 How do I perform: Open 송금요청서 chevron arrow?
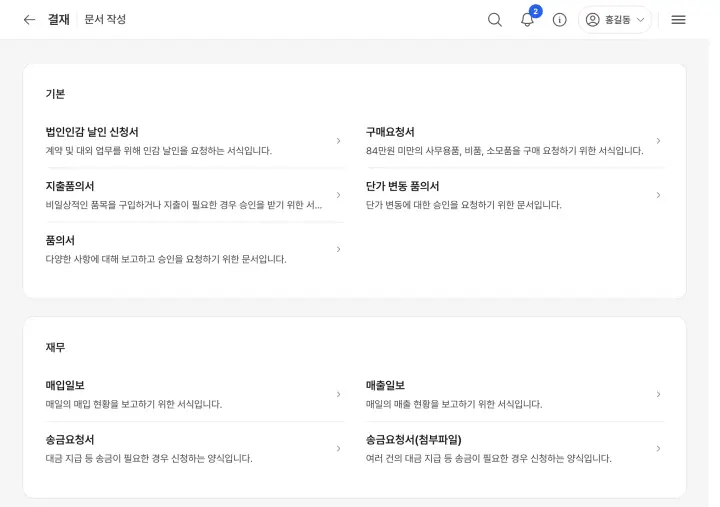click(x=338, y=449)
